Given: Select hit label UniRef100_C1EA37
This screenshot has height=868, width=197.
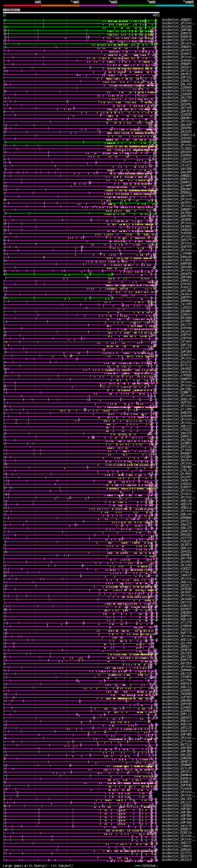Looking at the screenshot, I should click(177, 158).
